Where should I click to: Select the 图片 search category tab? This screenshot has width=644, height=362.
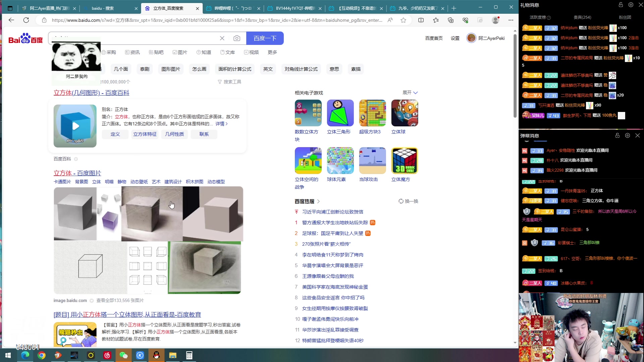[180, 52]
